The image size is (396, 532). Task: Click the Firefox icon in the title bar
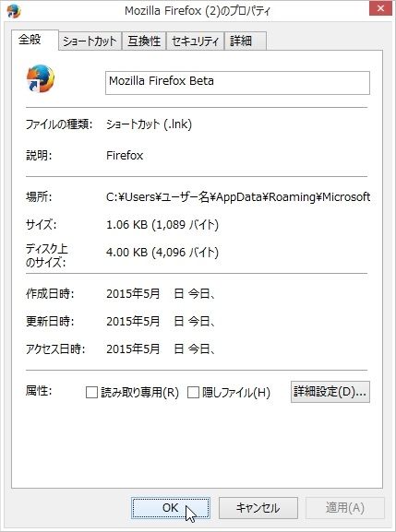(x=14, y=10)
